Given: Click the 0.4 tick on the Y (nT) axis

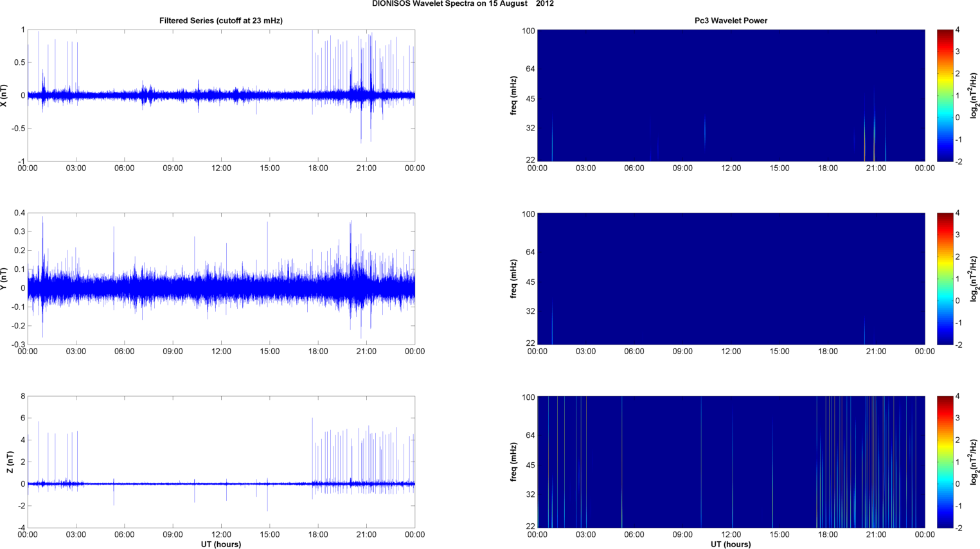Looking at the screenshot, I should pos(19,213).
